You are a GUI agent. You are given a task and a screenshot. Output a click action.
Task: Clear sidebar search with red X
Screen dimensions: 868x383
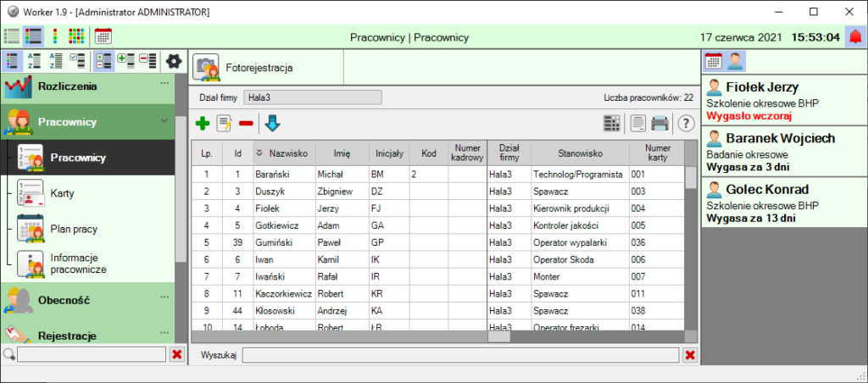pos(176,354)
